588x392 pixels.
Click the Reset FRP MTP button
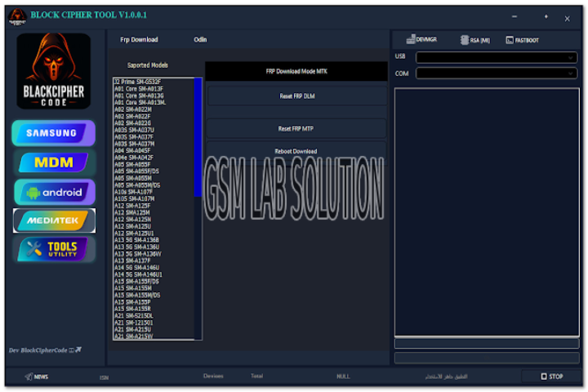296,129
